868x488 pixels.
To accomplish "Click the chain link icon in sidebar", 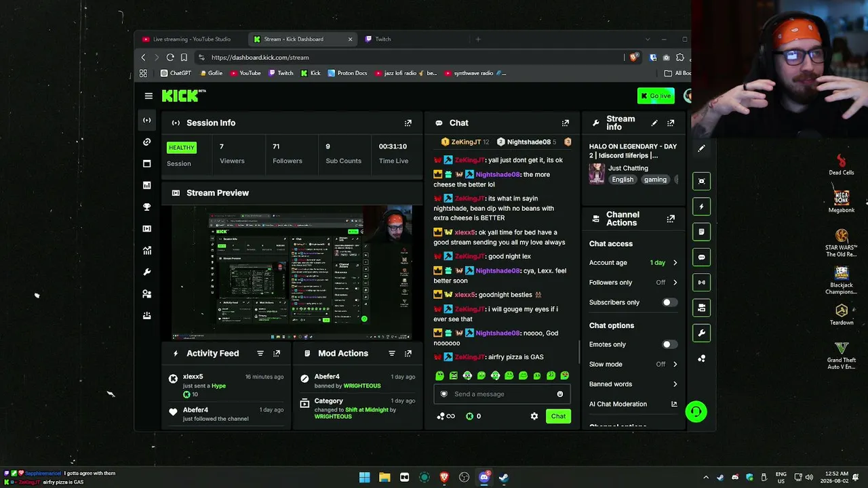I will point(146,142).
